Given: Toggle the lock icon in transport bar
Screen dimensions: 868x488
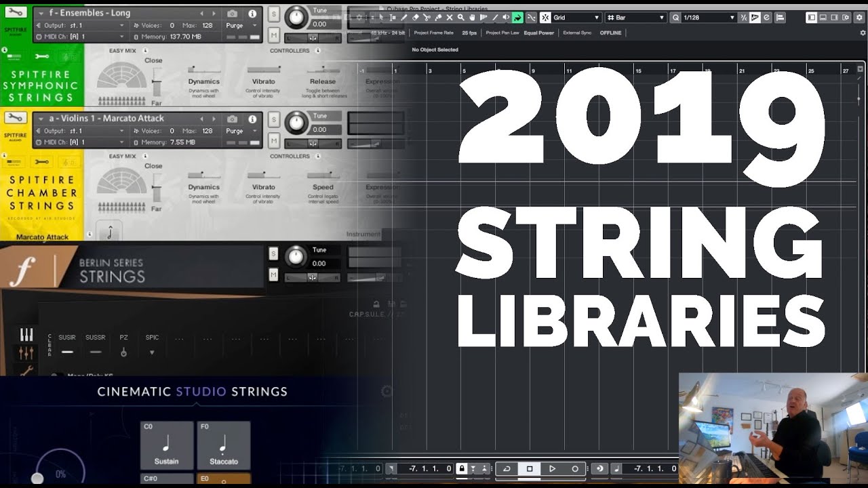Looking at the screenshot, I should (461, 468).
